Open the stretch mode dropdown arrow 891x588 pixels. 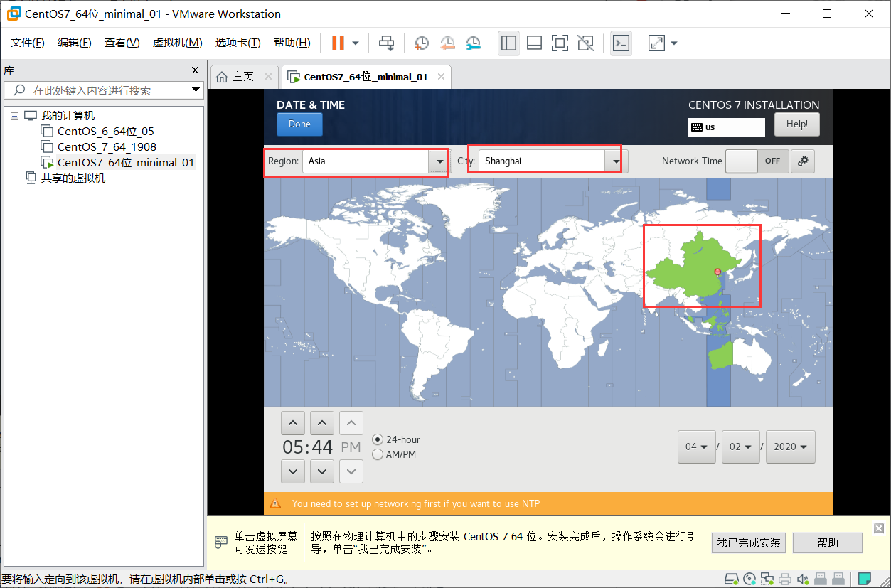pos(674,43)
